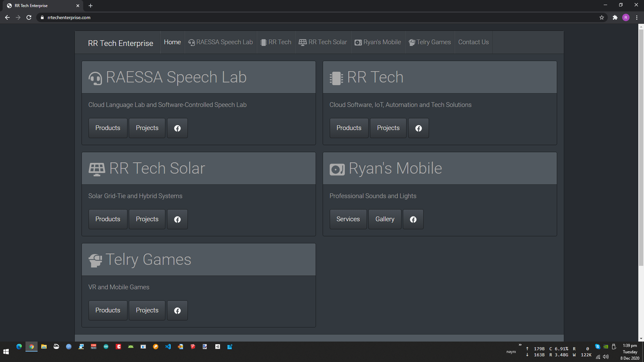644x362 pixels.
Task: Reload the page
Action: click(29, 17)
